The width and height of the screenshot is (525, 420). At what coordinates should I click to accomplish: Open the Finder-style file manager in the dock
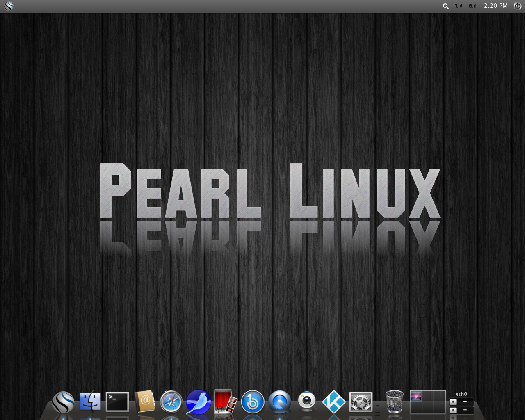90,401
